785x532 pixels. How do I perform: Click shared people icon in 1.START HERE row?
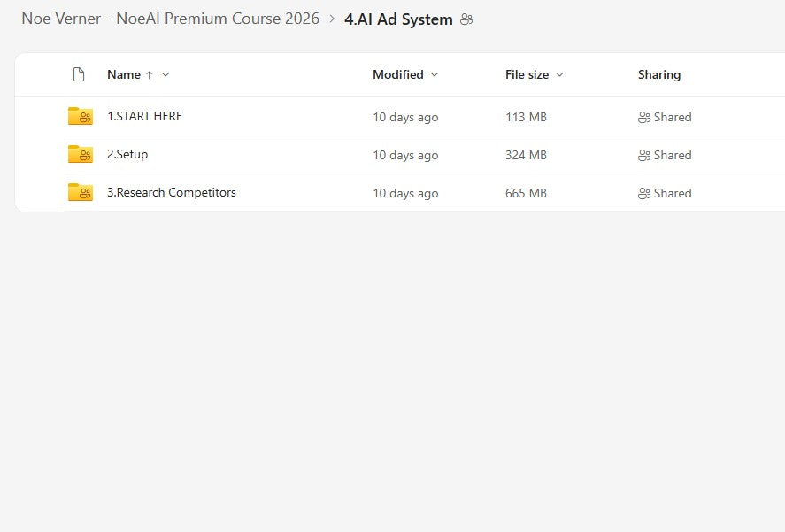point(643,117)
